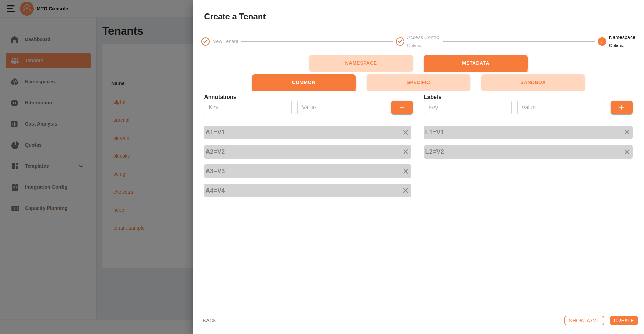Add annotation with the plus button
Screen dimensions: 644x334
click(402, 108)
